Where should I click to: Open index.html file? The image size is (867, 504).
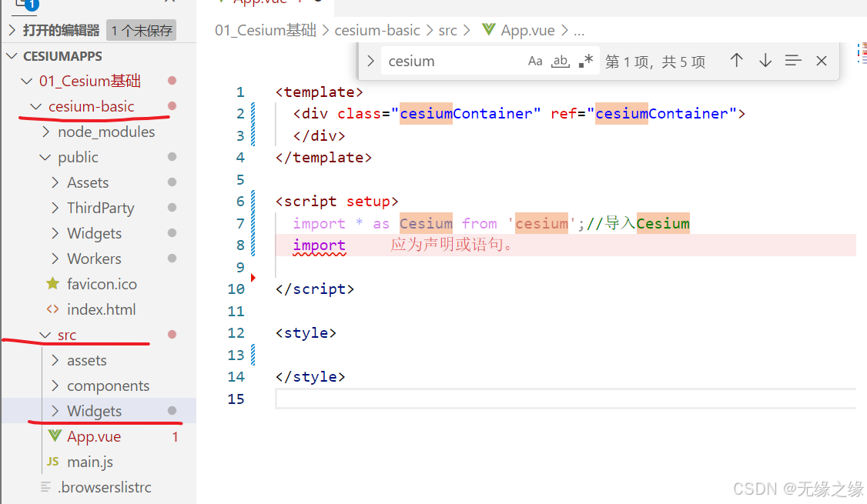[101, 309]
